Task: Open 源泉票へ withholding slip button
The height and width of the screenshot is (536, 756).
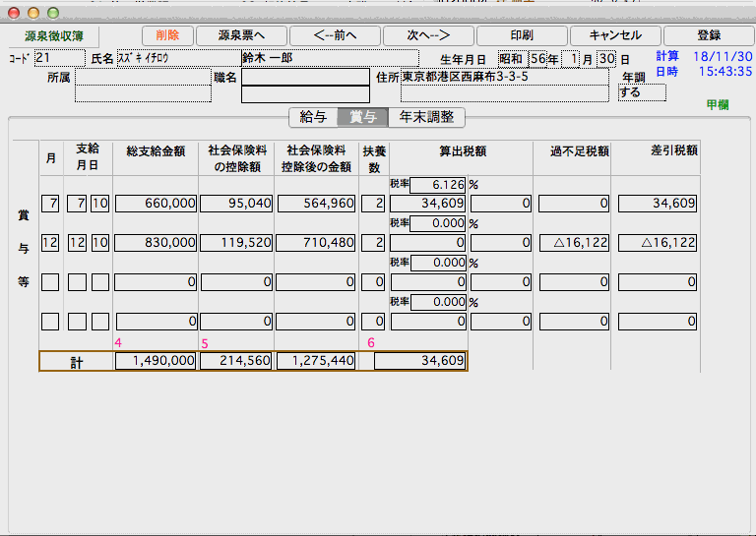Action: click(x=240, y=35)
